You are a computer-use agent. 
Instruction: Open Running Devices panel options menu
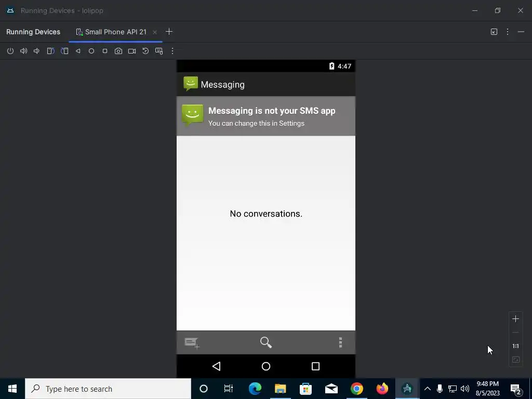coord(508,32)
